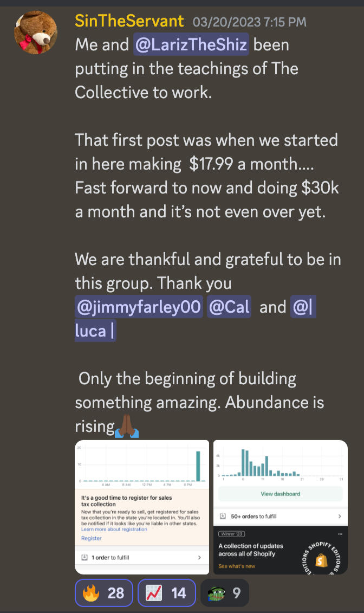The width and height of the screenshot is (364, 613).
Task: Click the inbox icon beside 1 order
Action: tap(84, 557)
